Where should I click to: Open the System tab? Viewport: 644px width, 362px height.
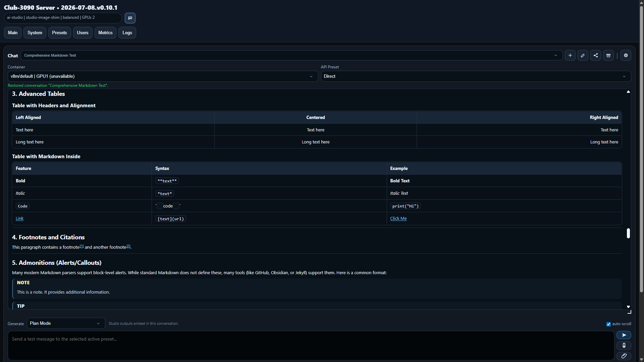35,33
